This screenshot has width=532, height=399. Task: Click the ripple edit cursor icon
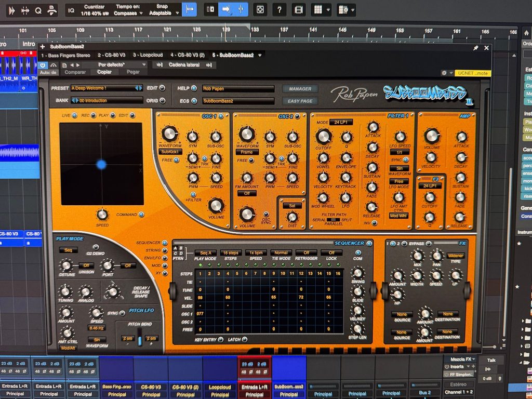241,9
